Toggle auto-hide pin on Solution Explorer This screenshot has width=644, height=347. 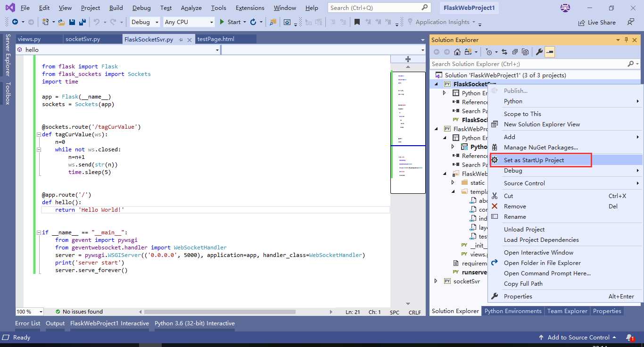tap(626, 40)
